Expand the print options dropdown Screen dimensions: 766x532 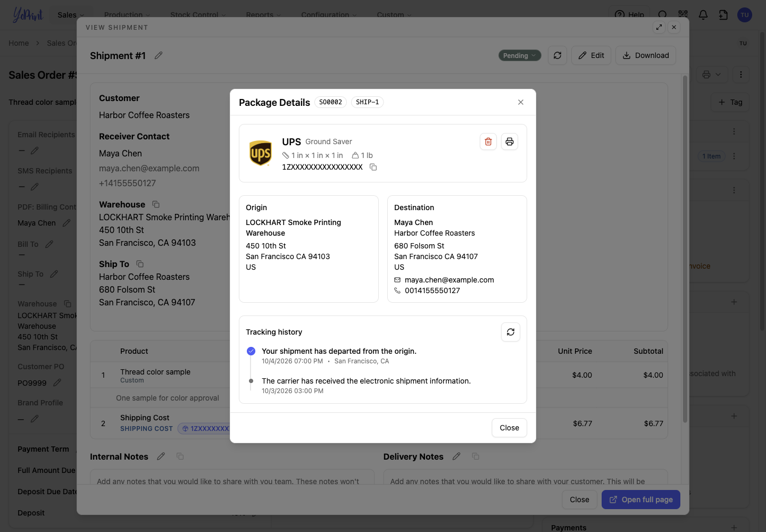pos(712,74)
